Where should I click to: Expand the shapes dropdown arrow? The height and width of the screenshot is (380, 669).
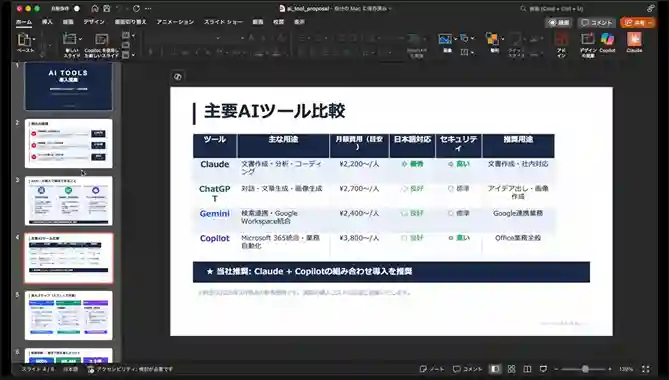(x=473, y=38)
